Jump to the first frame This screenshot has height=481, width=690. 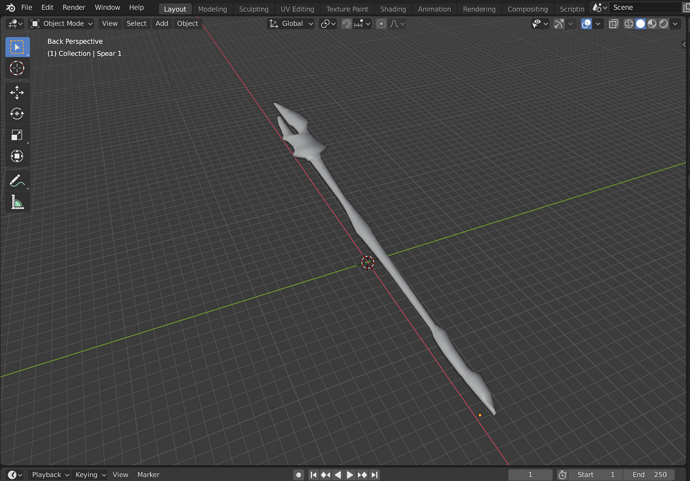[313, 474]
